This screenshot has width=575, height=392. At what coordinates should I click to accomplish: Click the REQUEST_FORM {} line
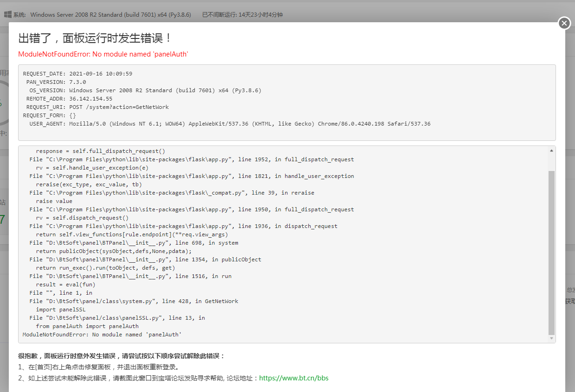point(50,115)
